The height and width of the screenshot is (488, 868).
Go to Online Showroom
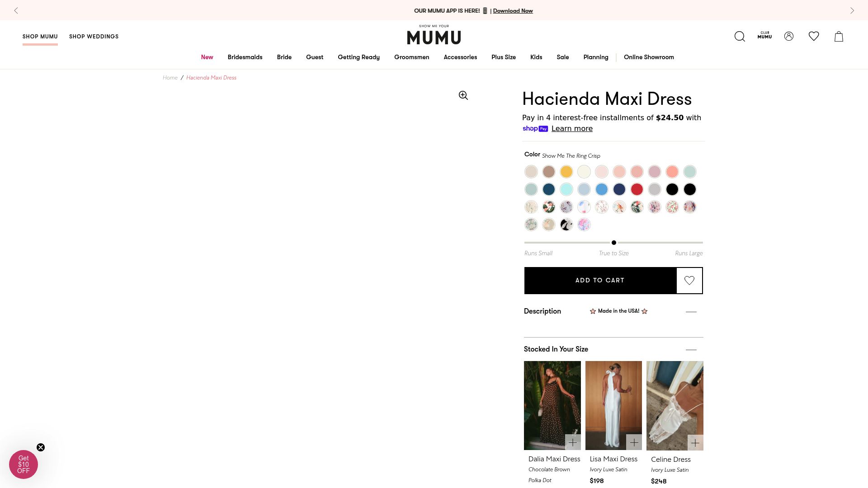[x=649, y=57]
